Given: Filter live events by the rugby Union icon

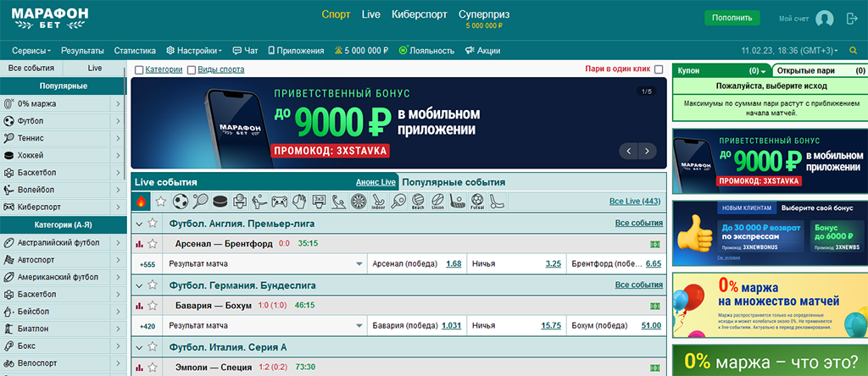Looking at the screenshot, I should pos(438,202).
